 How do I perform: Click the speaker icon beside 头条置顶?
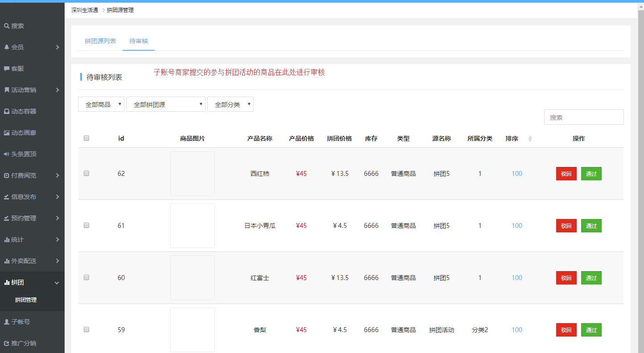pyautogui.click(x=7, y=154)
